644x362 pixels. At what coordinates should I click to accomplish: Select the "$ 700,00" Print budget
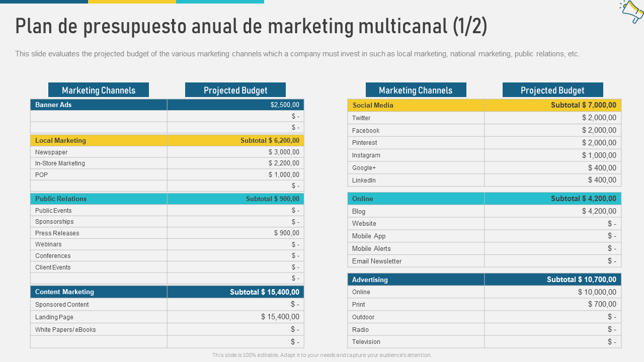(602, 305)
